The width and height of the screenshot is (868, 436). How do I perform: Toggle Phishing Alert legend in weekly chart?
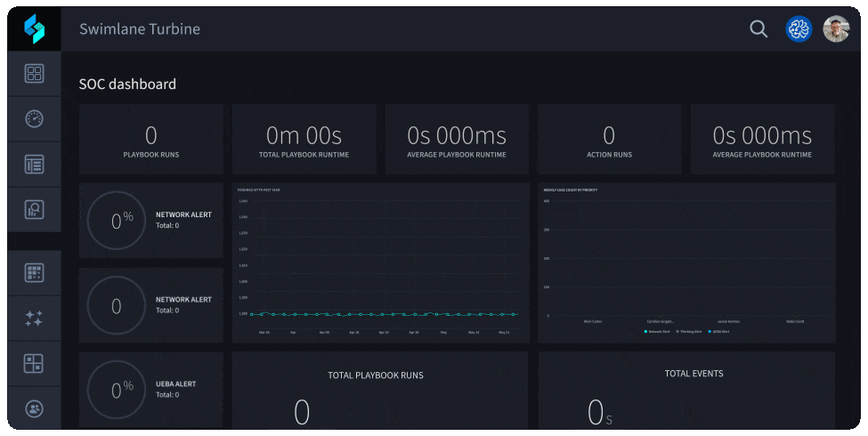[x=690, y=331]
